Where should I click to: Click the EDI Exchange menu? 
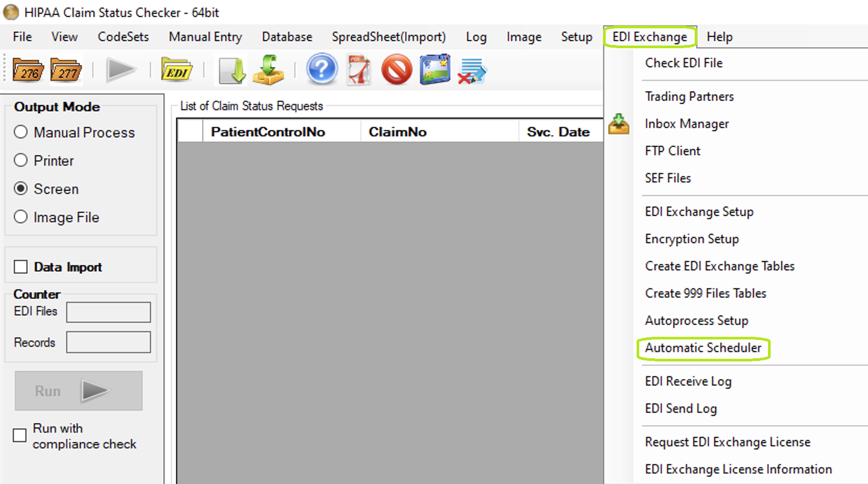pos(650,37)
